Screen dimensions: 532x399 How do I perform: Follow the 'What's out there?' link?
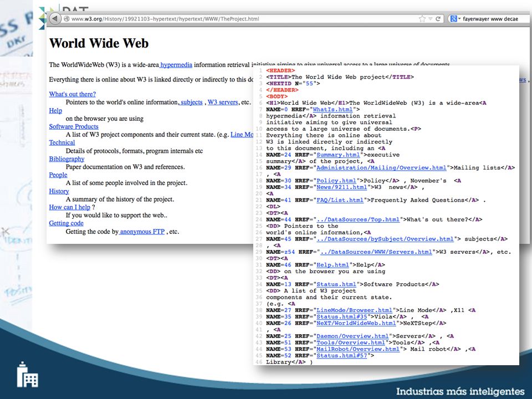point(72,94)
